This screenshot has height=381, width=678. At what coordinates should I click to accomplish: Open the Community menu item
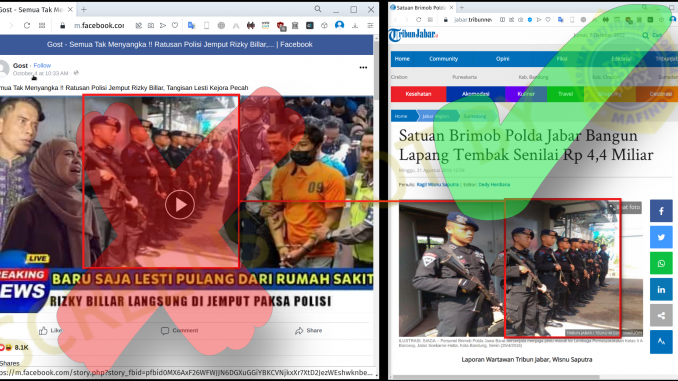[443, 59]
